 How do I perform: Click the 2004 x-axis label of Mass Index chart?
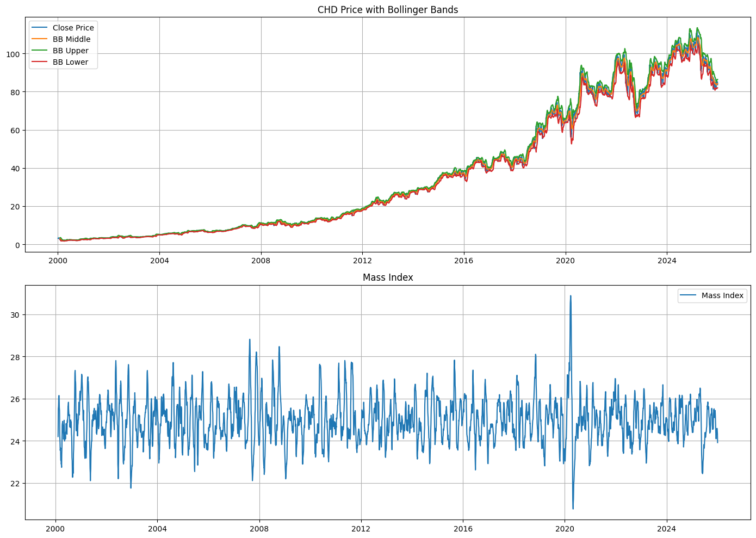coord(157,528)
